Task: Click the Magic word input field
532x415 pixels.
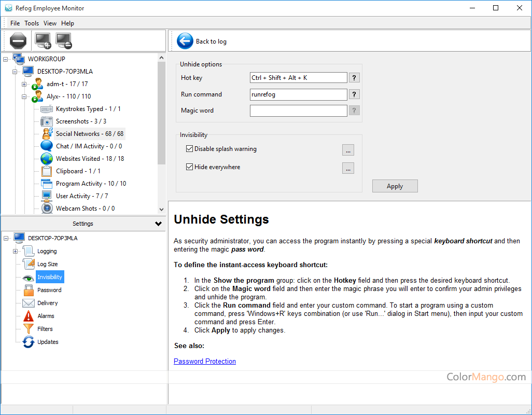Action: (x=298, y=110)
